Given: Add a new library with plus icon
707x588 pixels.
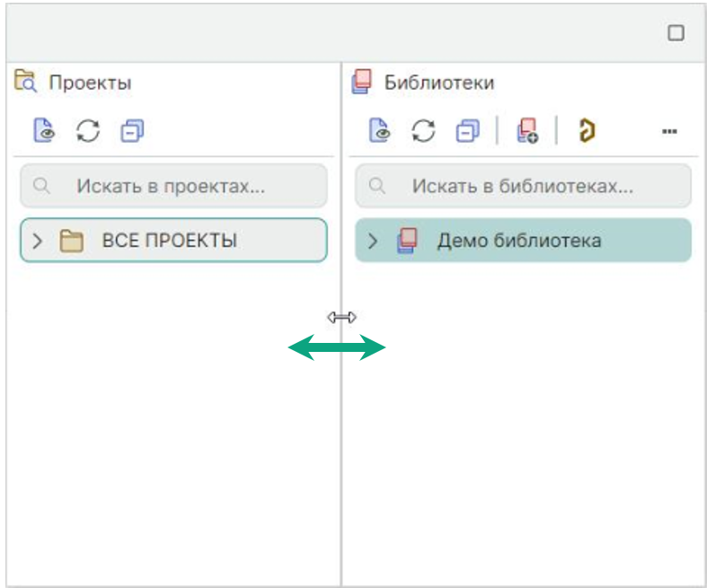Looking at the screenshot, I should [527, 131].
